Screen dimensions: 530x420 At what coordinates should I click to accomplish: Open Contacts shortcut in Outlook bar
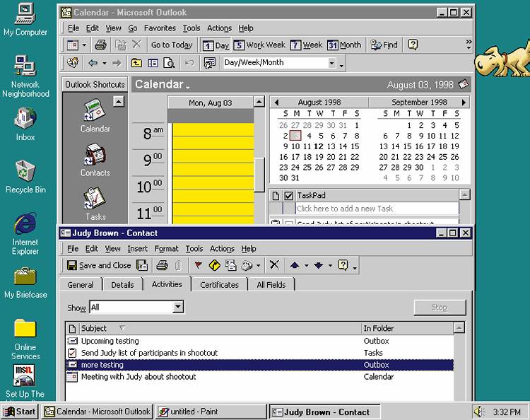point(95,161)
